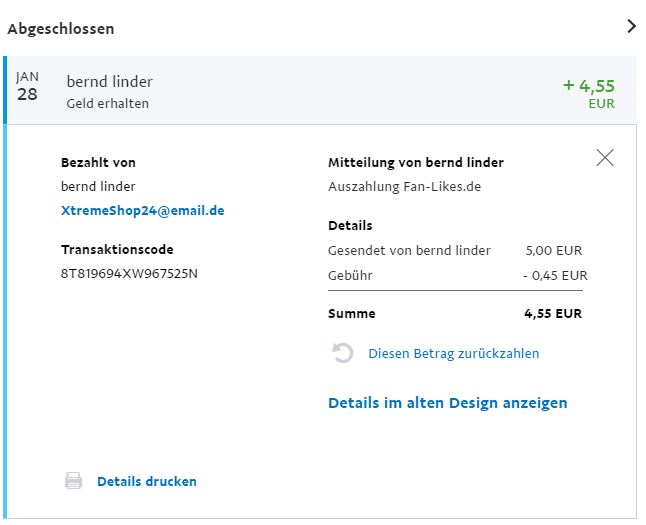Open the 'Details drucken' link
The height and width of the screenshot is (525, 646).
click(146, 481)
